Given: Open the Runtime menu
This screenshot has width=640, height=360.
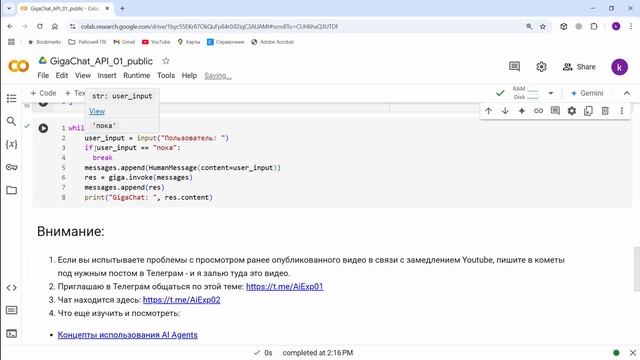Looking at the screenshot, I should [x=137, y=76].
